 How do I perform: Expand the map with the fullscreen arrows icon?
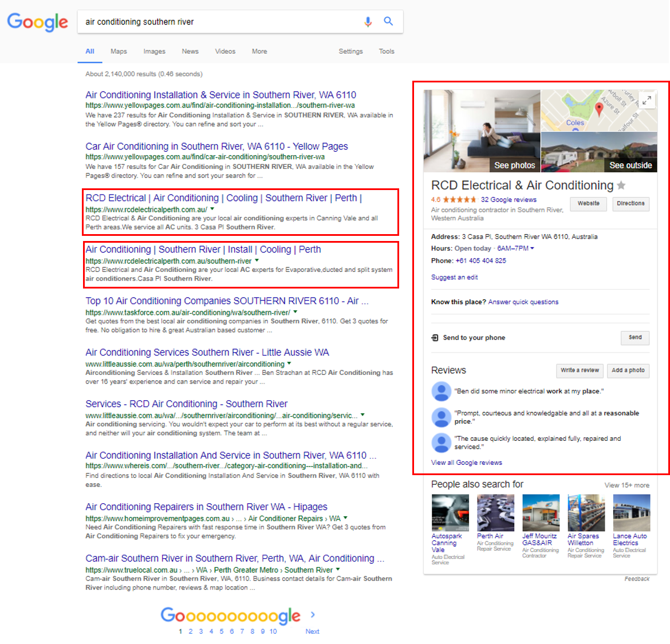647,100
